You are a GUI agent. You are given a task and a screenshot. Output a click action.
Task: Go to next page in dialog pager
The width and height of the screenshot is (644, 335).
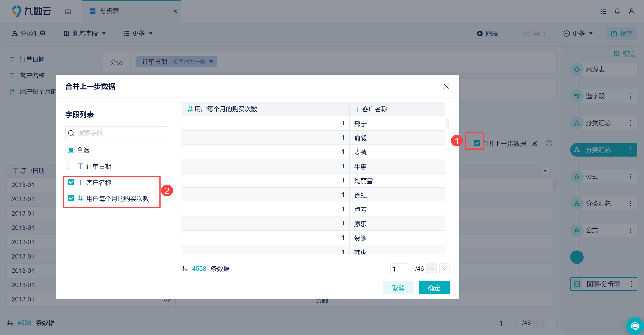pos(444,269)
